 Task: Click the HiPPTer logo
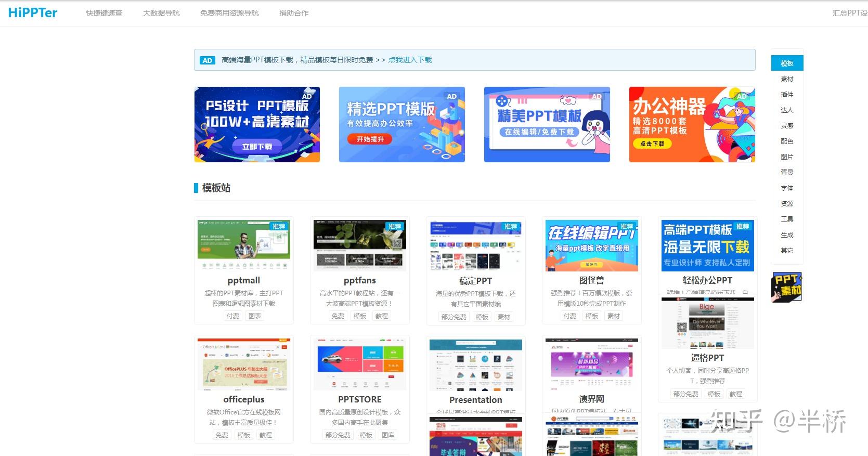[33, 13]
